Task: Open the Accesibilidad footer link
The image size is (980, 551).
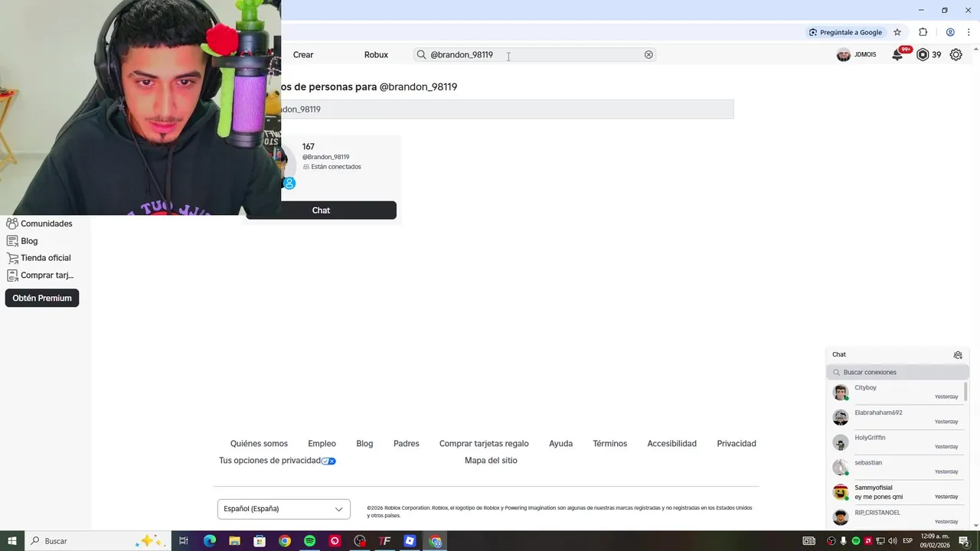Action: pyautogui.click(x=671, y=443)
